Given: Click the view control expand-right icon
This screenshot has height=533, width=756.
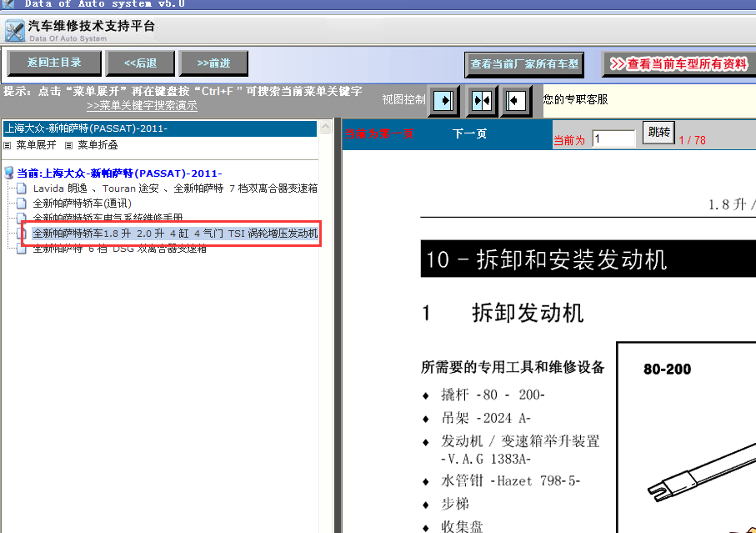Looking at the screenshot, I should [x=443, y=101].
